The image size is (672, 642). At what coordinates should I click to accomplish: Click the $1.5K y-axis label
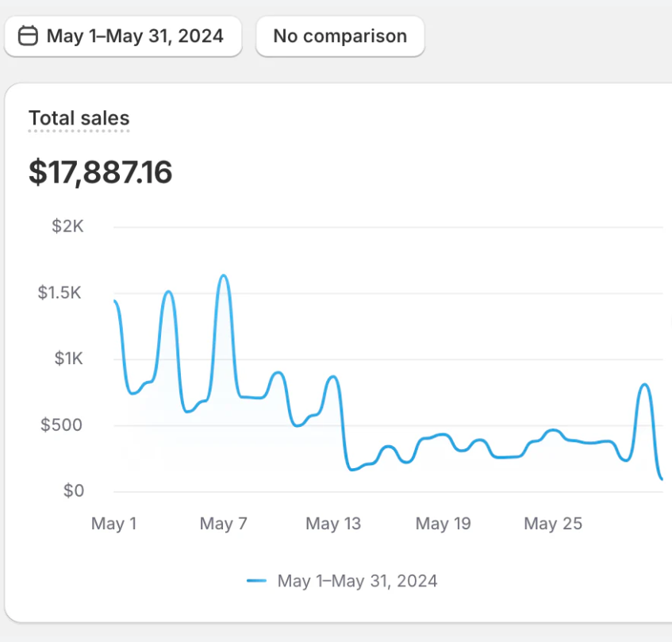pos(60,293)
